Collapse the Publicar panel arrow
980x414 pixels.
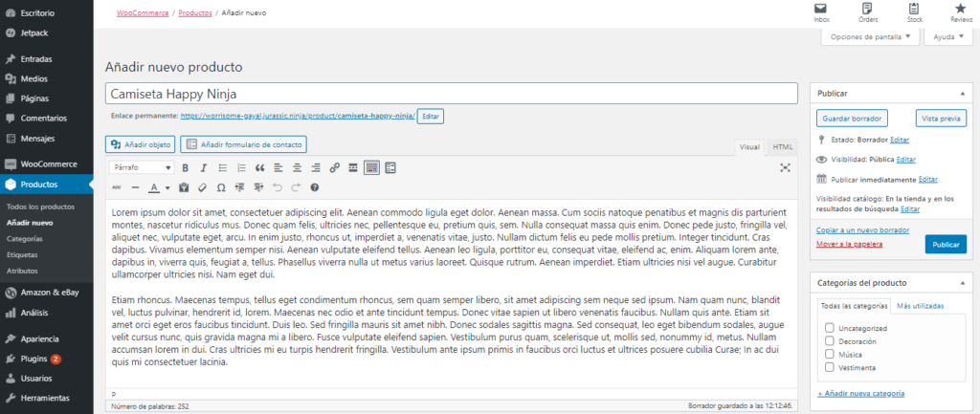(963, 93)
